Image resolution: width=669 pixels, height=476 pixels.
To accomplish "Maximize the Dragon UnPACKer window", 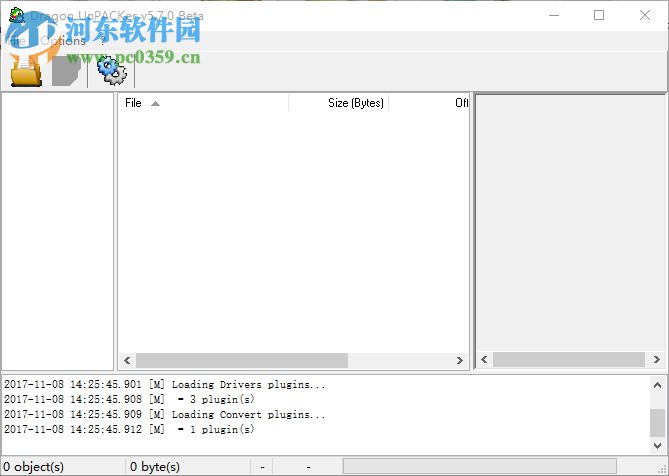I will point(599,15).
